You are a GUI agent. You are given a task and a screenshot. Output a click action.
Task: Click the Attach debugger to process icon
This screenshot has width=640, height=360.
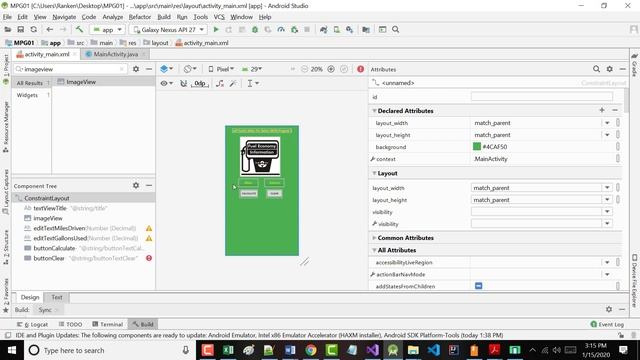coord(294,30)
